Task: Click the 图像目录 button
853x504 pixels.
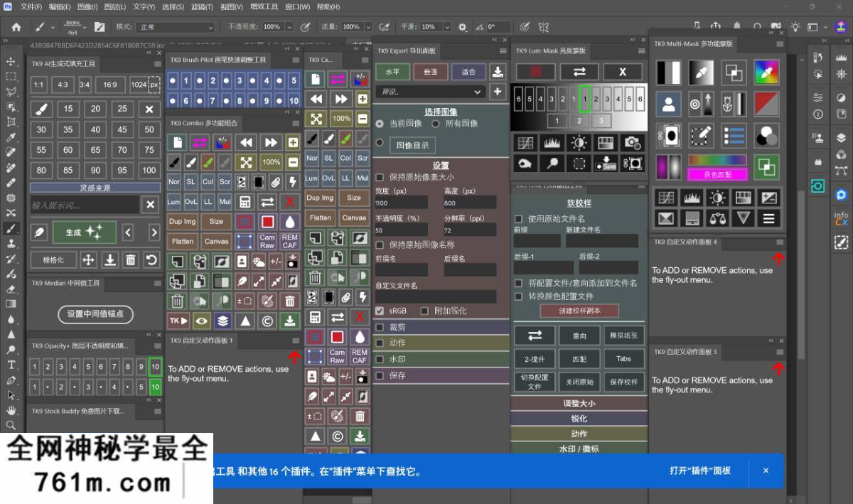Action: pyautogui.click(x=413, y=145)
